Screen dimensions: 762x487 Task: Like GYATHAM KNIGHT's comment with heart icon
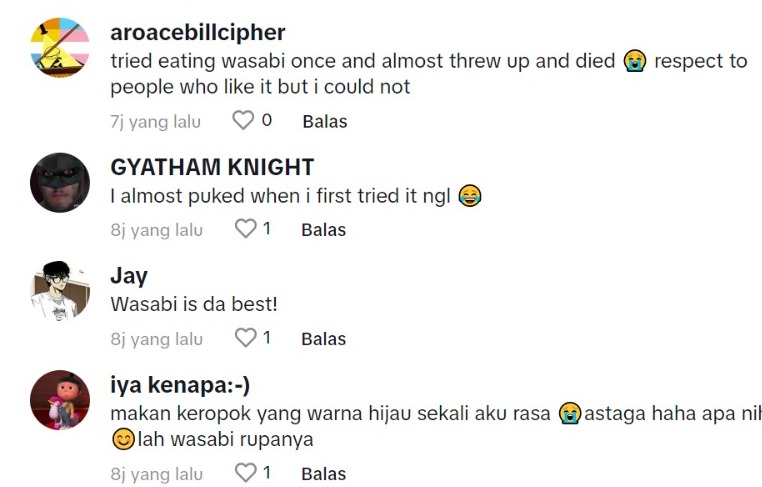(x=246, y=229)
